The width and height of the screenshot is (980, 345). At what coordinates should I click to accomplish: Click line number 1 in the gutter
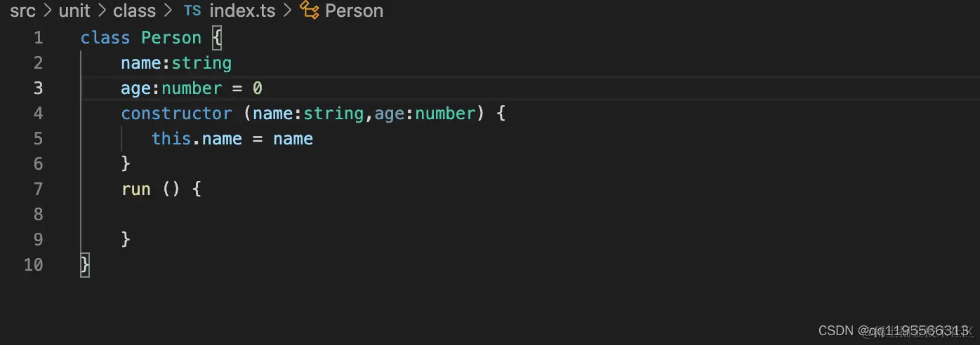pos(37,38)
